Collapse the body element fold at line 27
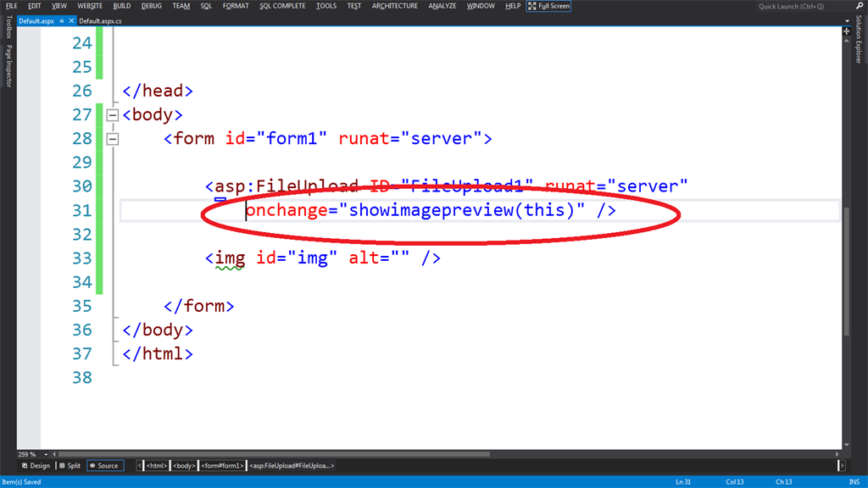The width and height of the screenshot is (868, 488). click(113, 114)
